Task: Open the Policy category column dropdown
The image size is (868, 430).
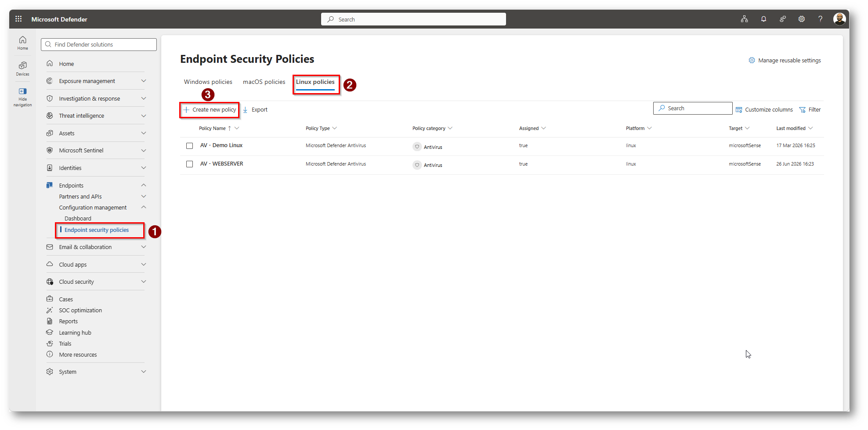Action: tap(450, 128)
